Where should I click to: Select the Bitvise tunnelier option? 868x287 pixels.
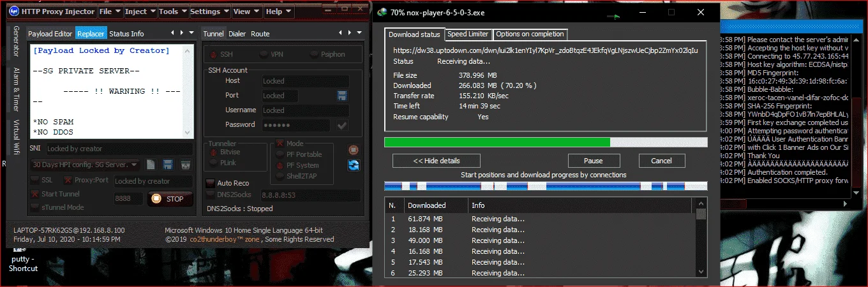coord(225,153)
